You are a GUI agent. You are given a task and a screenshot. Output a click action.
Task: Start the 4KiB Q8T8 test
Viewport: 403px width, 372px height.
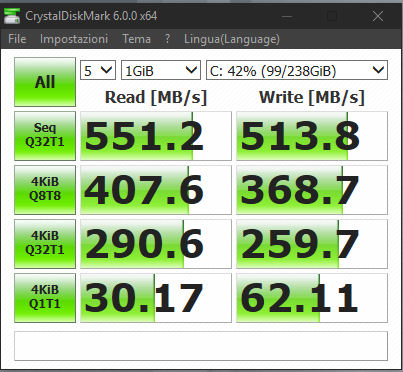coord(45,190)
